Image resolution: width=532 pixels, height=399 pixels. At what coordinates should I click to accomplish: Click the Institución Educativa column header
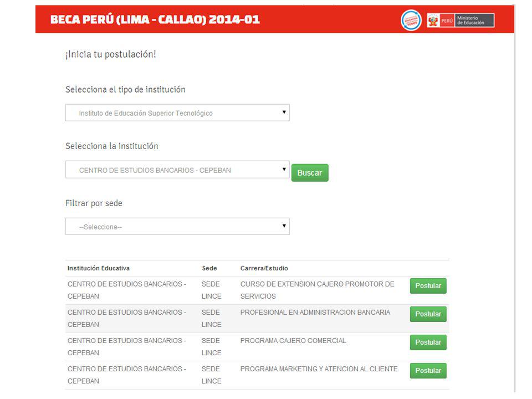(99, 268)
